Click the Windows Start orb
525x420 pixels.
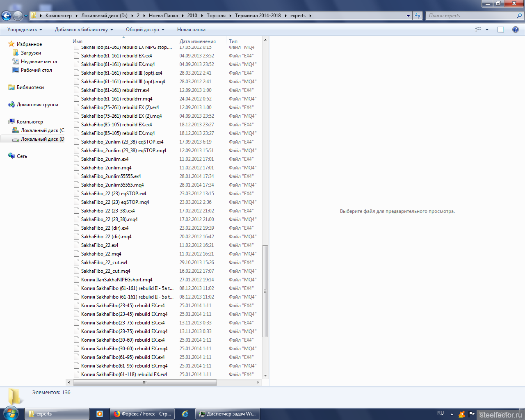[10, 413]
